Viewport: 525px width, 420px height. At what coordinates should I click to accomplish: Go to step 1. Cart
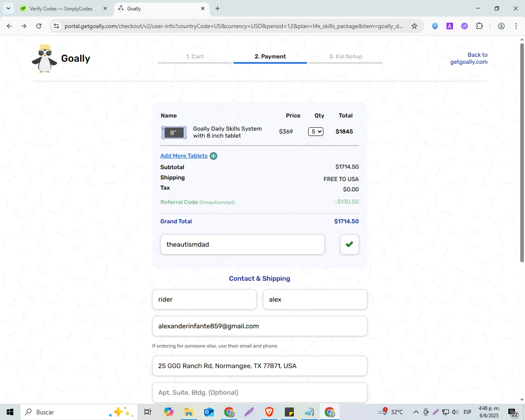195,57
